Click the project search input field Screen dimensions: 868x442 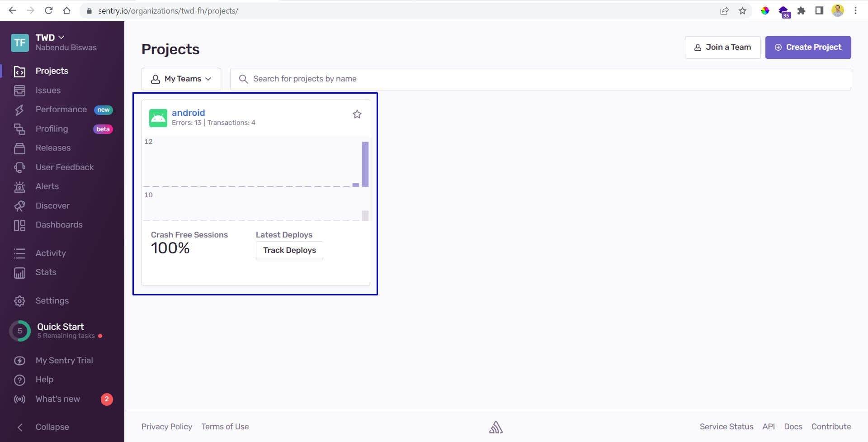pos(540,79)
